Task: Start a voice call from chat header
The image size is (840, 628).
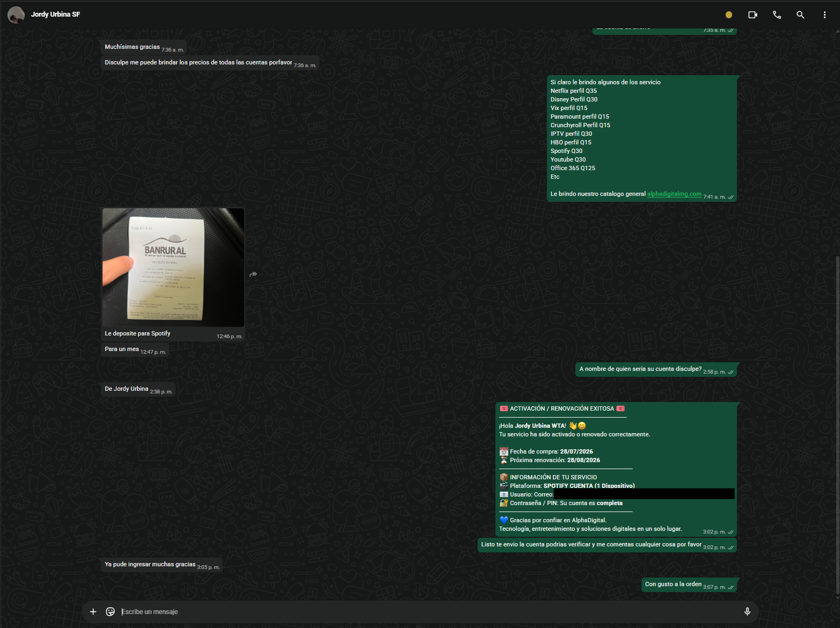Action: click(x=777, y=15)
